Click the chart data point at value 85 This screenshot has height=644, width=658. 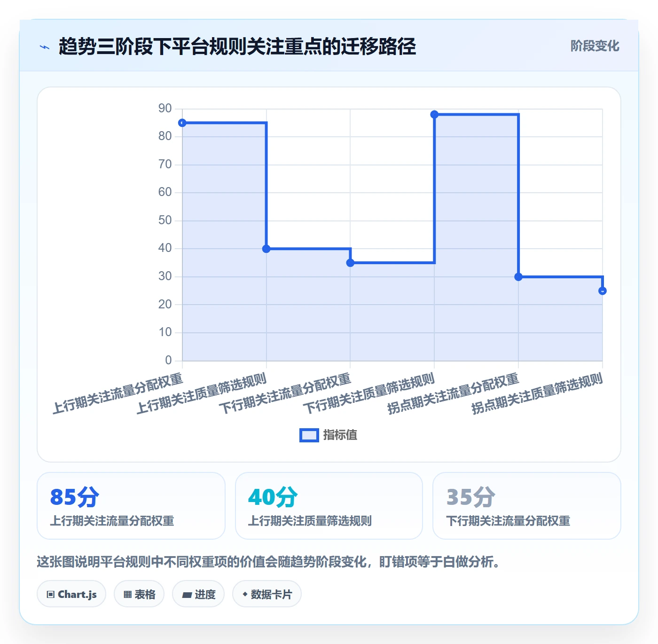182,123
